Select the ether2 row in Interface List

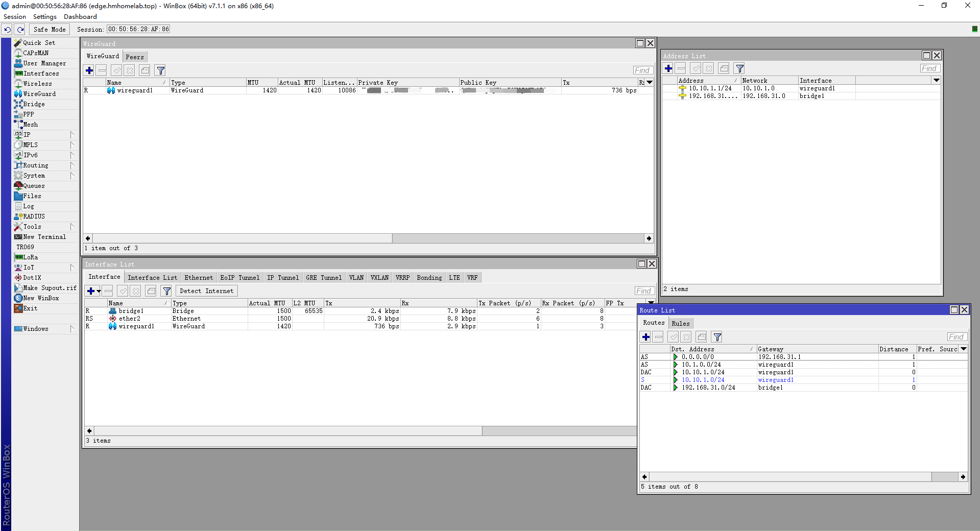coord(360,319)
